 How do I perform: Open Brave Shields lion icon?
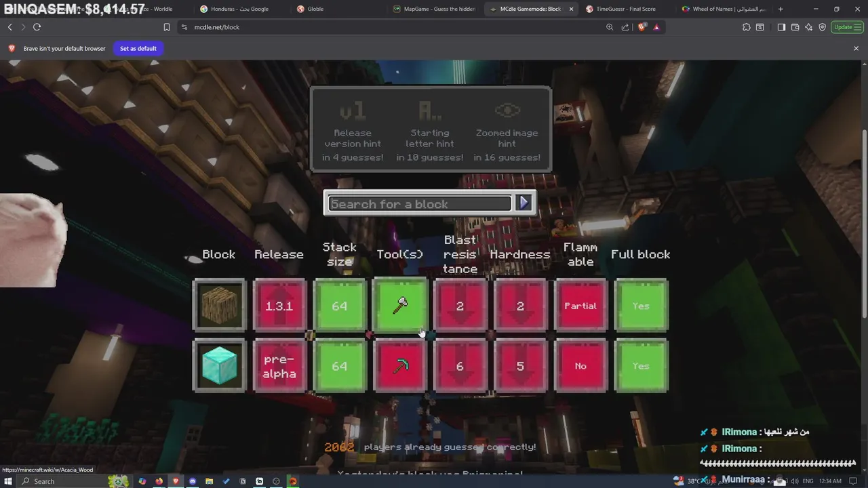(642, 27)
